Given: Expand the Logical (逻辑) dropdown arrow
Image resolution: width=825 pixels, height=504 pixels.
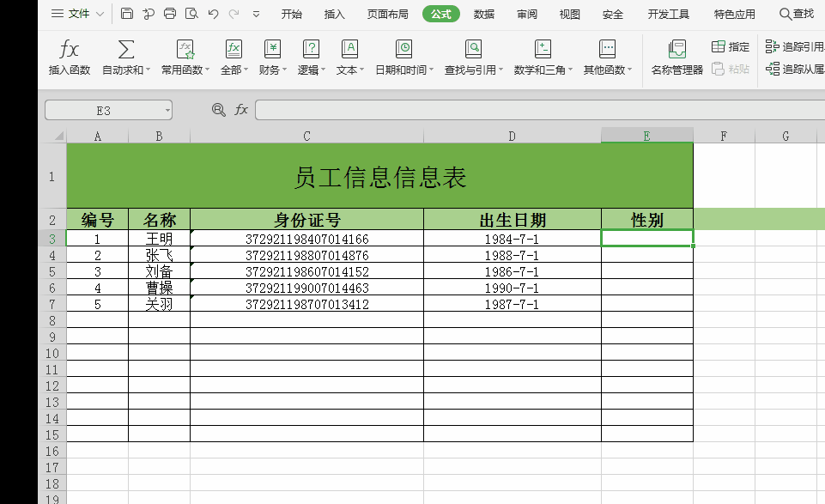Looking at the screenshot, I should [324, 70].
